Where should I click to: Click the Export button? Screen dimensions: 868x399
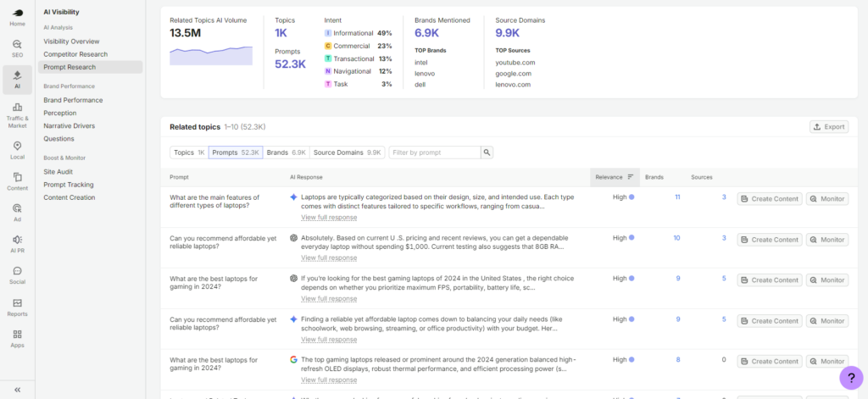point(829,127)
